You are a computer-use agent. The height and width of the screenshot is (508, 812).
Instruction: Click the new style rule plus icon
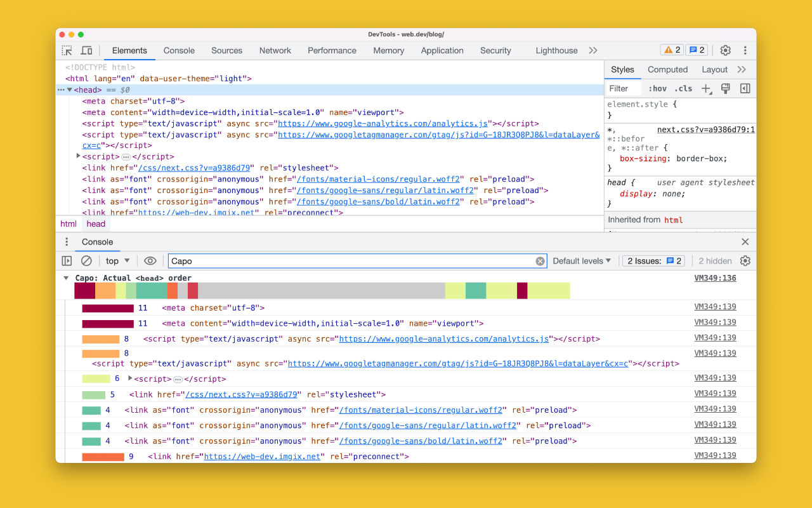tap(706, 89)
